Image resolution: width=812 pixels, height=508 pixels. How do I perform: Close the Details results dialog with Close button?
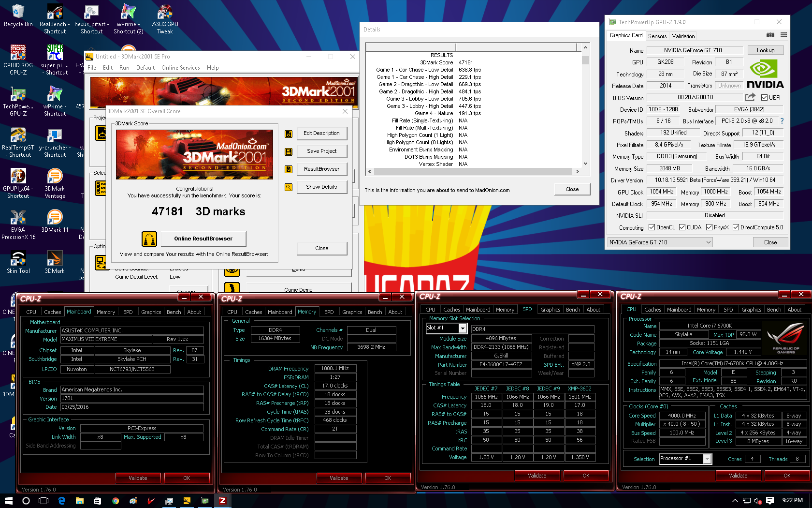tap(572, 189)
